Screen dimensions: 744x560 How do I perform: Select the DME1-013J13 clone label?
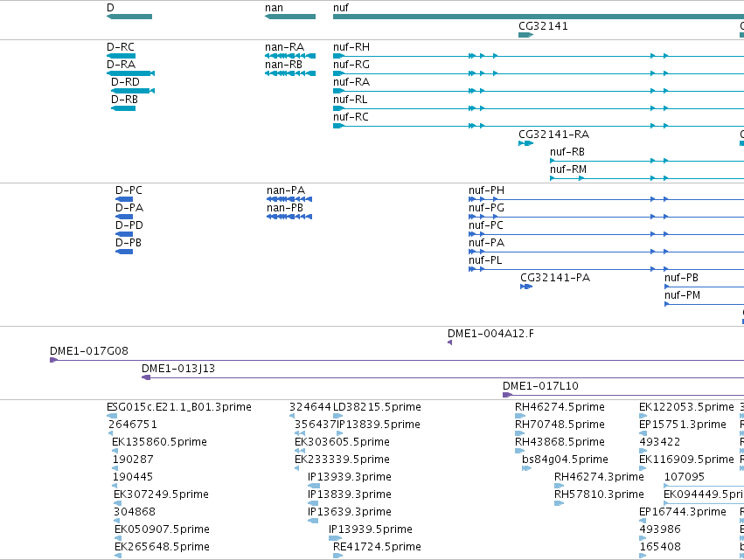point(178,369)
